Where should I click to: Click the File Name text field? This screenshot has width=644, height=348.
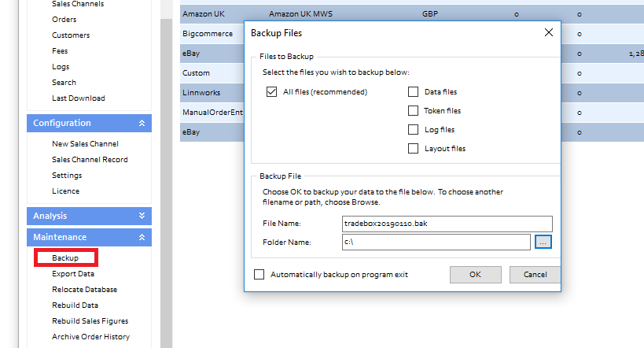coord(447,224)
